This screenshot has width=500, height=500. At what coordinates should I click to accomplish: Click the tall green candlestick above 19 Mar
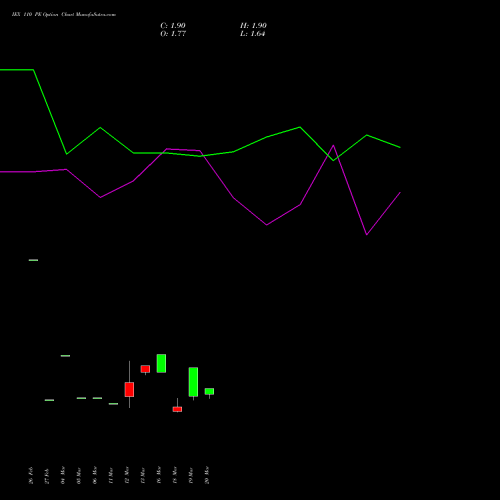click(x=193, y=382)
